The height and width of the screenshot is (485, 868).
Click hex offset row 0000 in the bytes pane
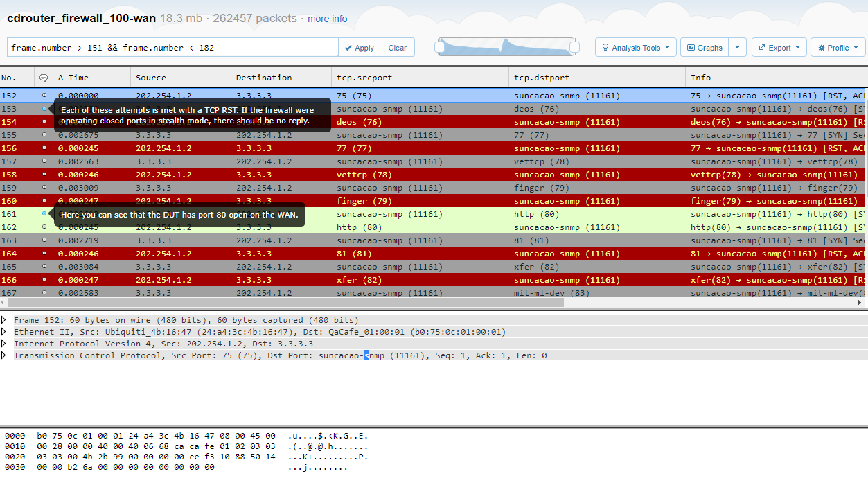15,435
